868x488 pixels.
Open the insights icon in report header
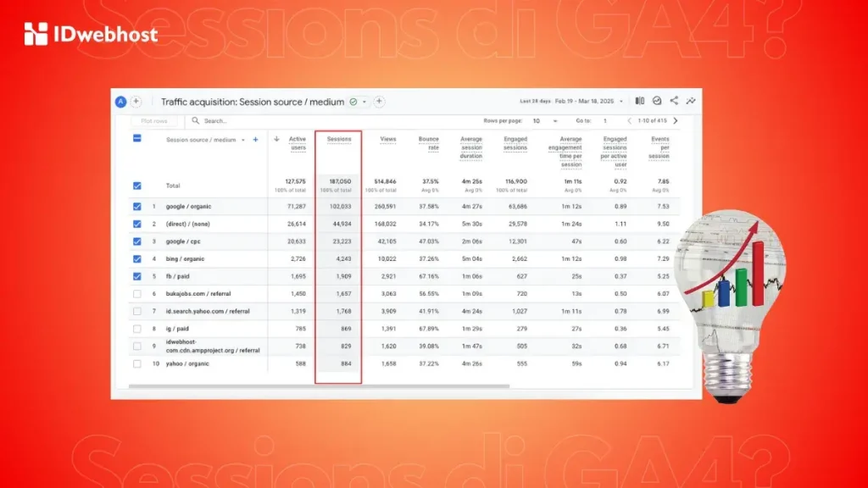[657, 101]
